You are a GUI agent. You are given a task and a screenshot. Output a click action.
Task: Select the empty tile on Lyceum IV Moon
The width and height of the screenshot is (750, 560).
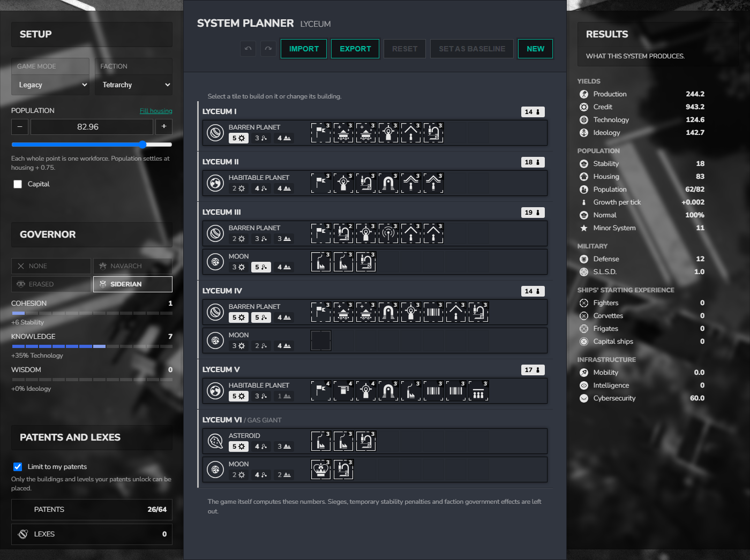click(321, 340)
